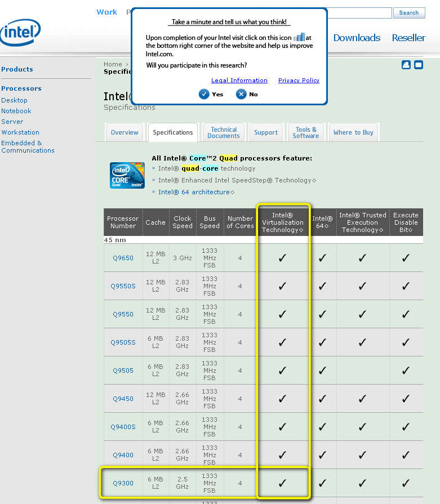Click the survey bar-chart icon in popup text
This screenshot has height=504, width=440.
click(300, 37)
